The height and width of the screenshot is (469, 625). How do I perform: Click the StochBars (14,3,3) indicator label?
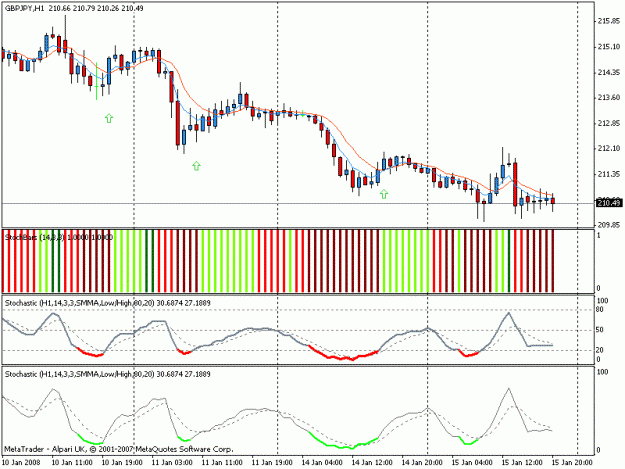pyautogui.click(x=59, y=237)
